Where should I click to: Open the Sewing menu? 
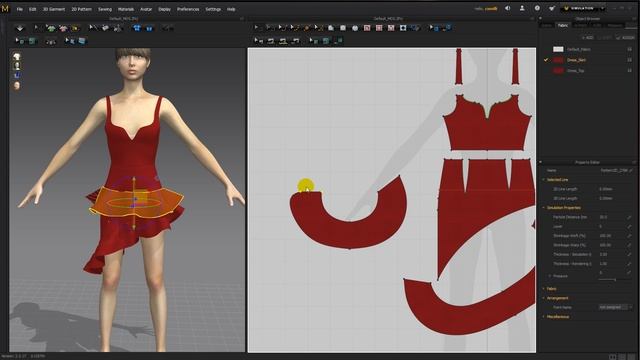105,9
